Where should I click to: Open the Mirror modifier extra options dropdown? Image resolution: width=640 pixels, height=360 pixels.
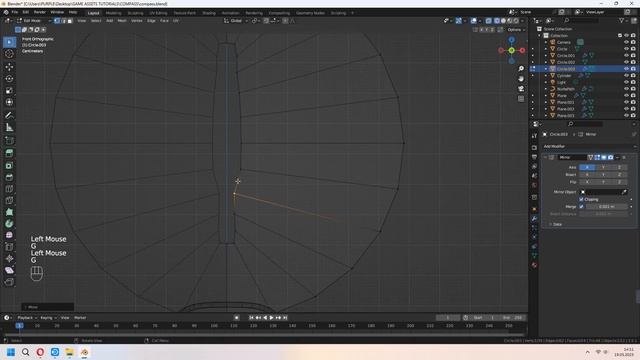coord(617,157)
